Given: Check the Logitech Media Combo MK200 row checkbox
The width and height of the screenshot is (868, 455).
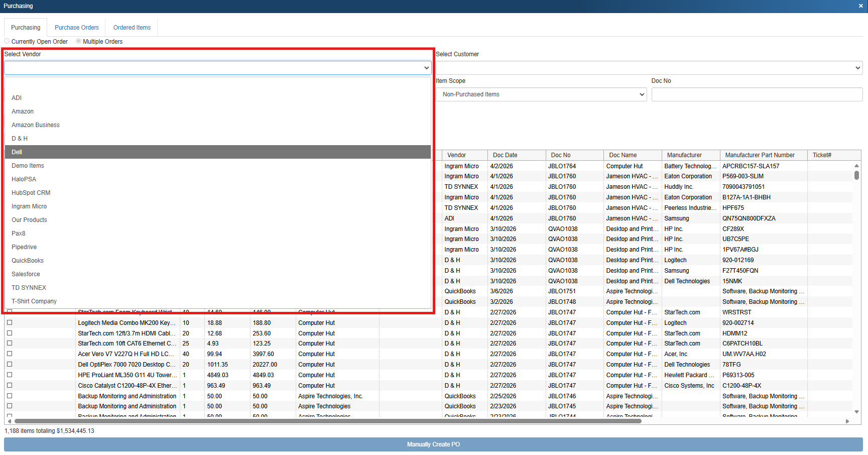Looking at the screenshot, I should [10, 323].
